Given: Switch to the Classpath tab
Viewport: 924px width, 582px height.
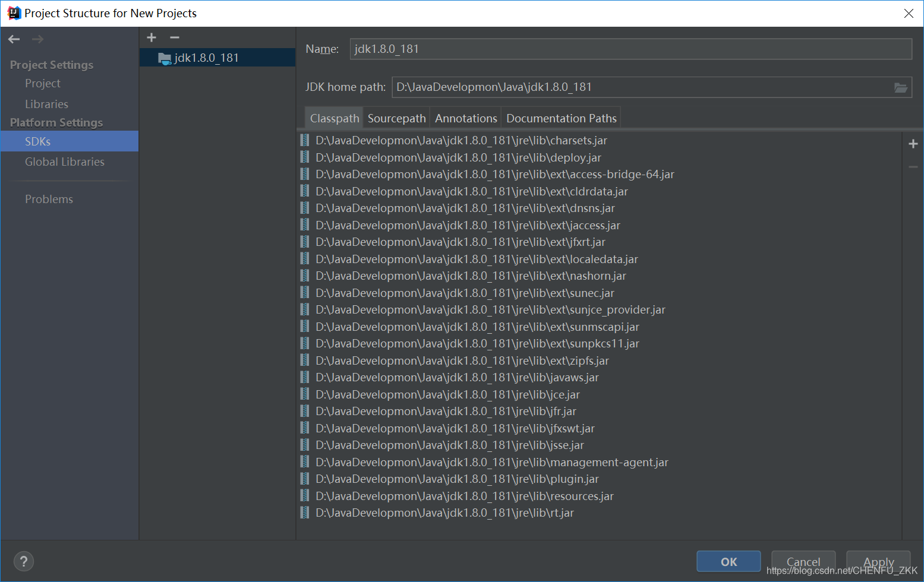Looking at the screenshot, I should click(x=334, y=118).
